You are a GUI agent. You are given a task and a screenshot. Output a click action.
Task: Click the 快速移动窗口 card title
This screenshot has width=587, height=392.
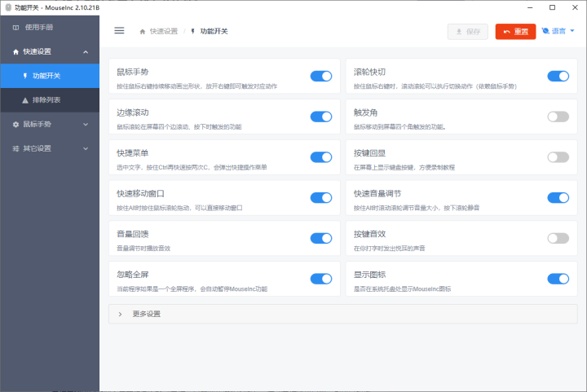tap(140, 193)
